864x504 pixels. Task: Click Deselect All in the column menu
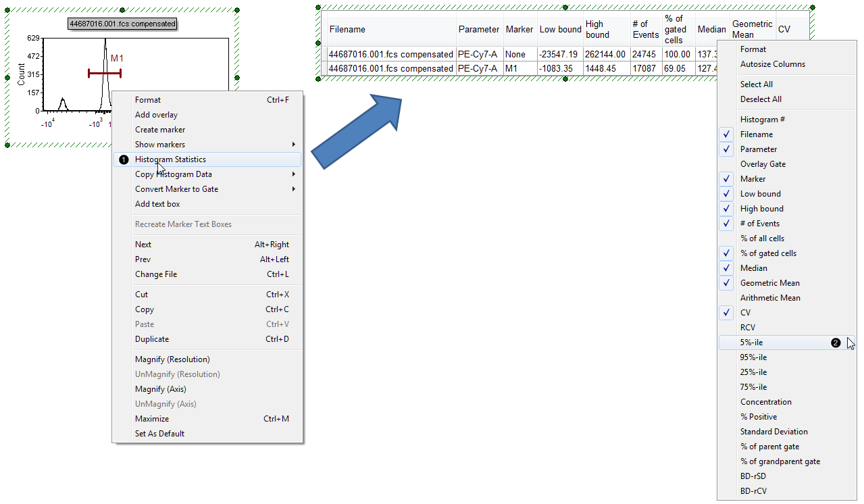pos(761,99)
